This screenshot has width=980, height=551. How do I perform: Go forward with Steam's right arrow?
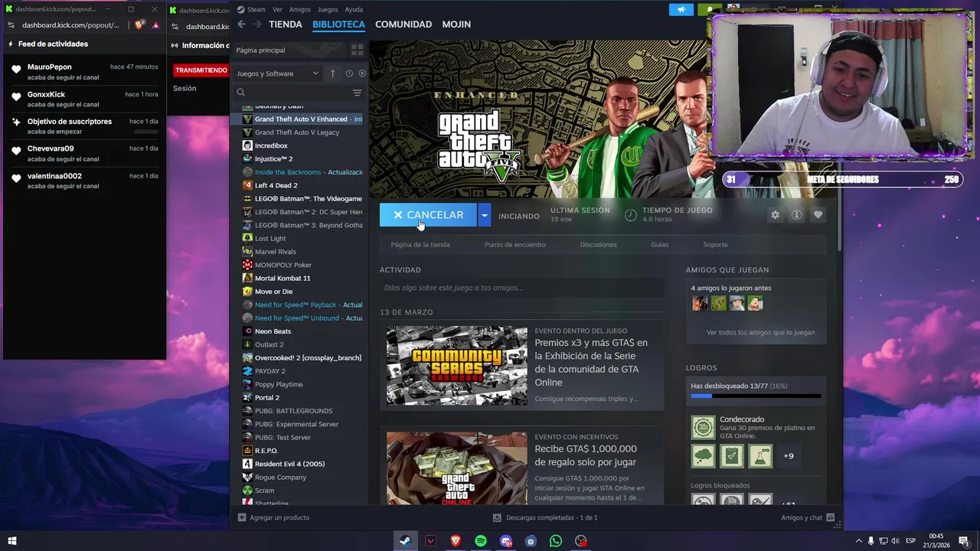click(257, 24)
